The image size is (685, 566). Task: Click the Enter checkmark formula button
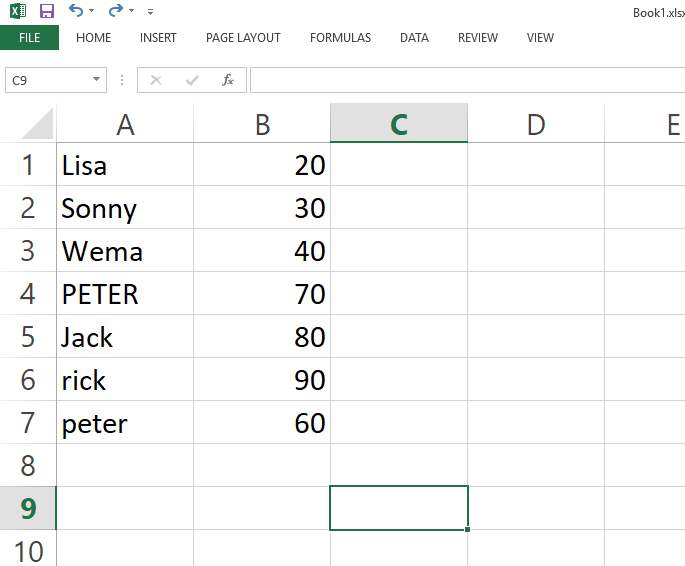click(x=192, y=80)
